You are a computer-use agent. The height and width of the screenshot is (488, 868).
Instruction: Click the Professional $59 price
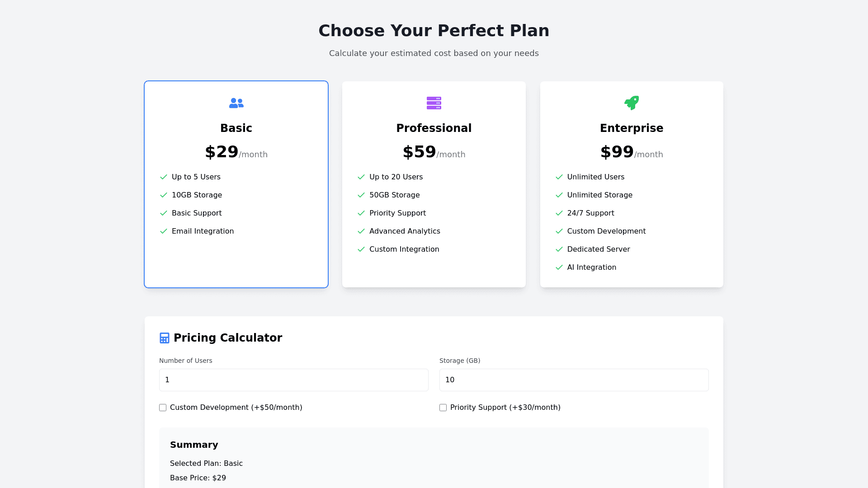pos(420,152)
